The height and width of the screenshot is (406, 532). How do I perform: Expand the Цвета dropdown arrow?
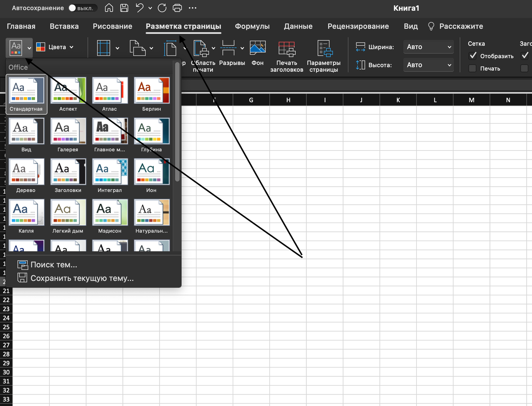(x=71, y=47)
